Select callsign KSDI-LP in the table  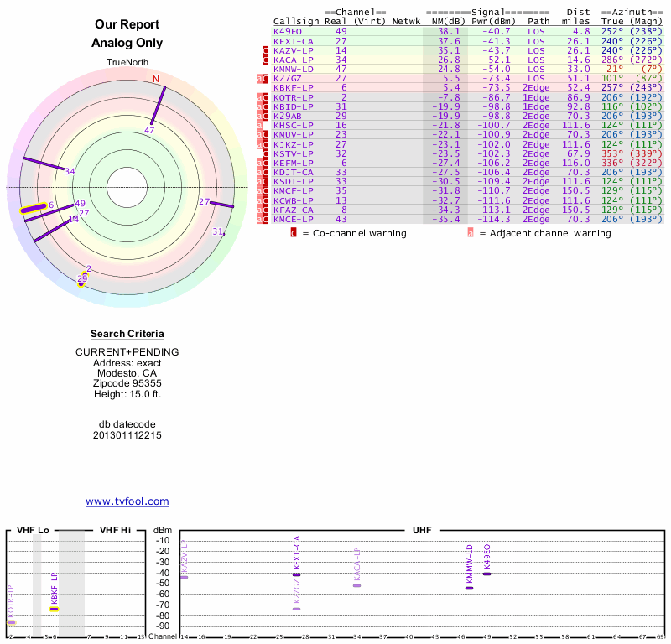tap(293, 181)
